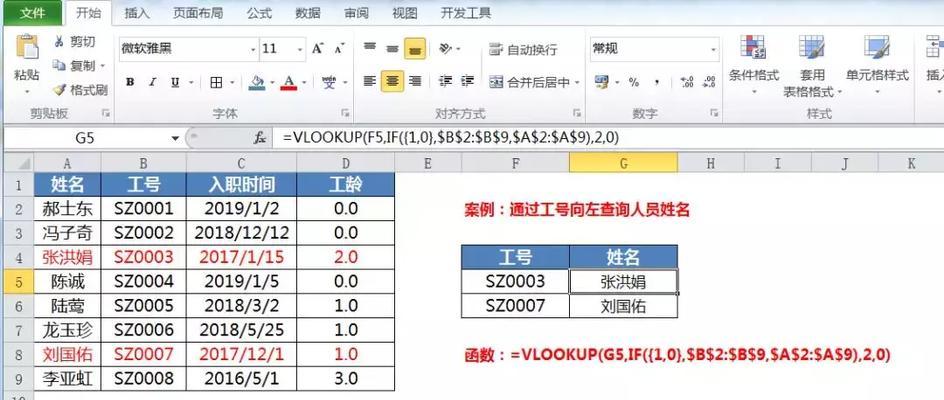Image resolution: width=944 pixels, height=400 pixels.
Task: Select the 入职时间 header cell
Action: [x=241, y=184]
